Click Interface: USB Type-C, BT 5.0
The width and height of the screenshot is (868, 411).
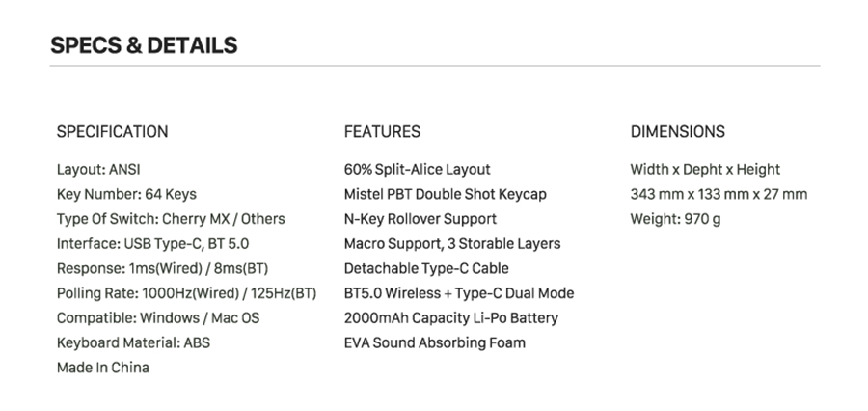click(x=152, y=244)
